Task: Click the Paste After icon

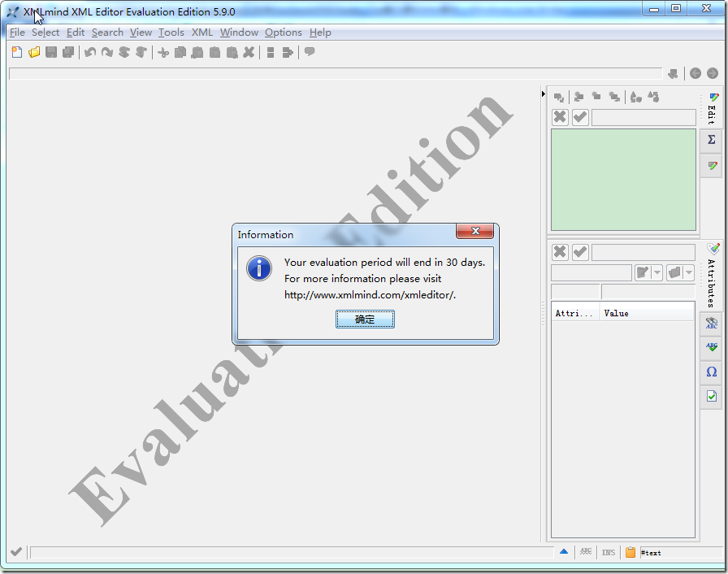Action: (x=232, y=53)
